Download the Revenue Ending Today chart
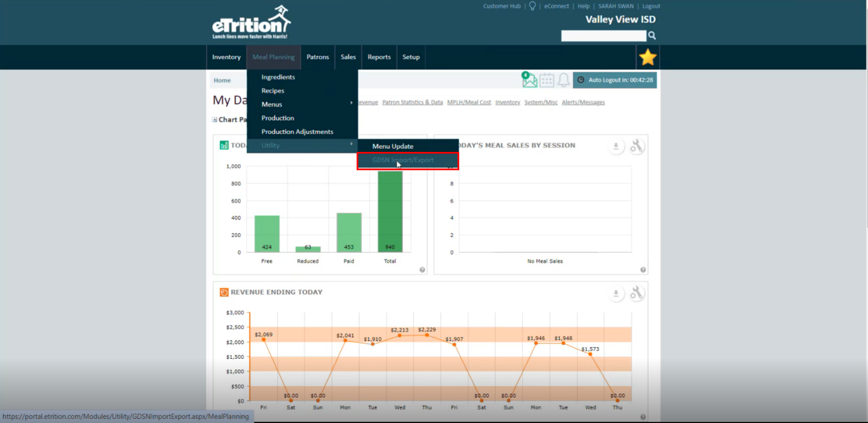This screenshot has height=423, width=868. tap(616, 293)
